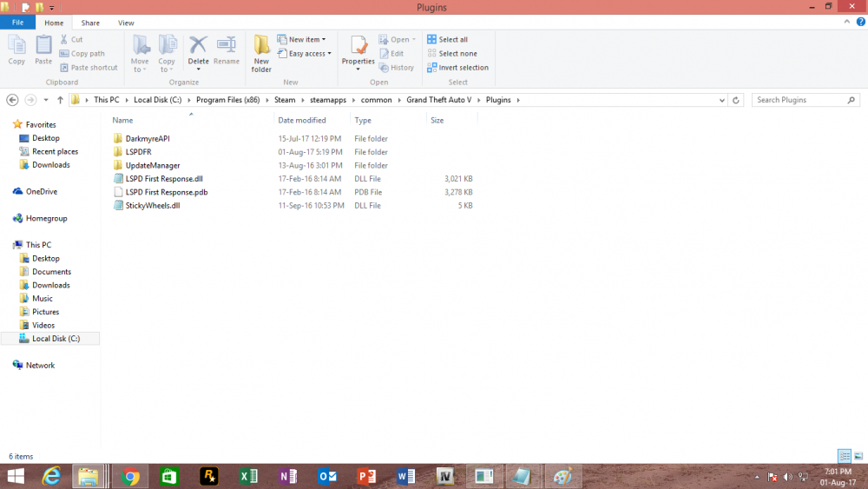Expand the New item dropdown
The width and height of the screenshot is (868, 489).
(302, 39)
